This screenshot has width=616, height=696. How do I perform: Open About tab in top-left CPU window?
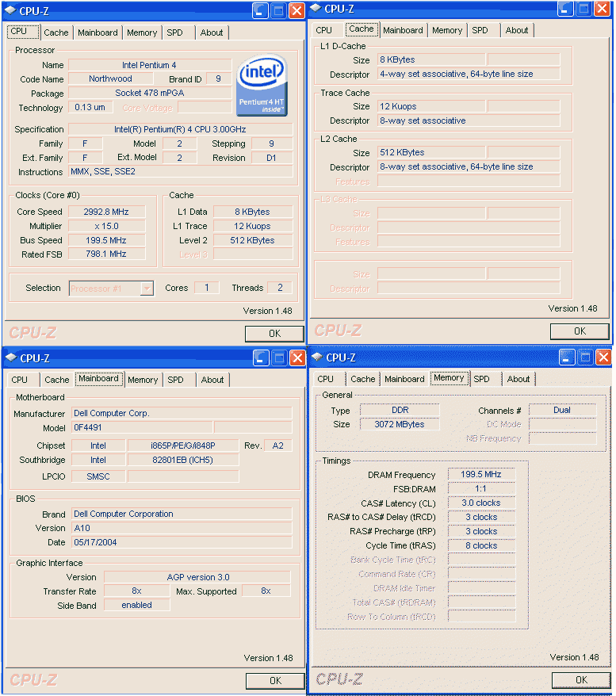[211, 33]
